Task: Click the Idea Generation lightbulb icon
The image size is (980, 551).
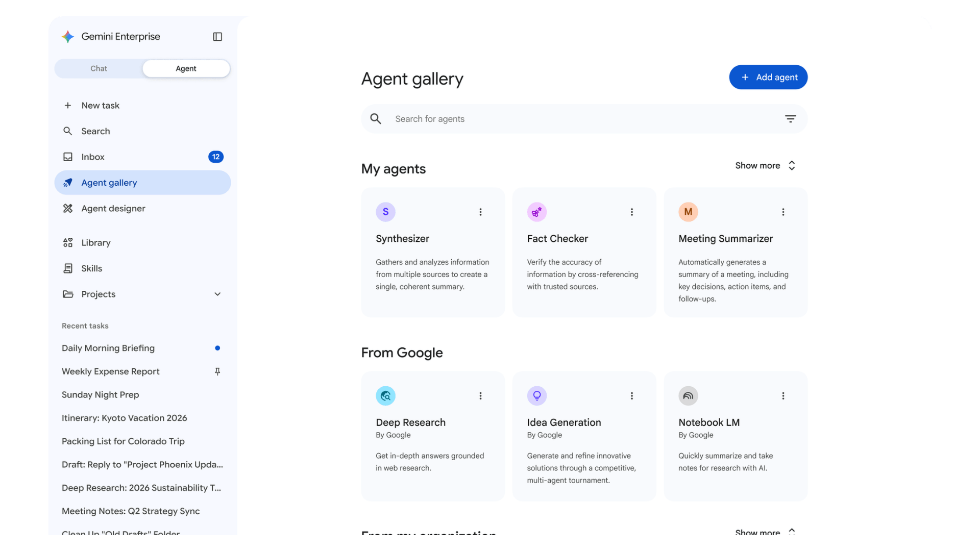Action: point(537,396)
